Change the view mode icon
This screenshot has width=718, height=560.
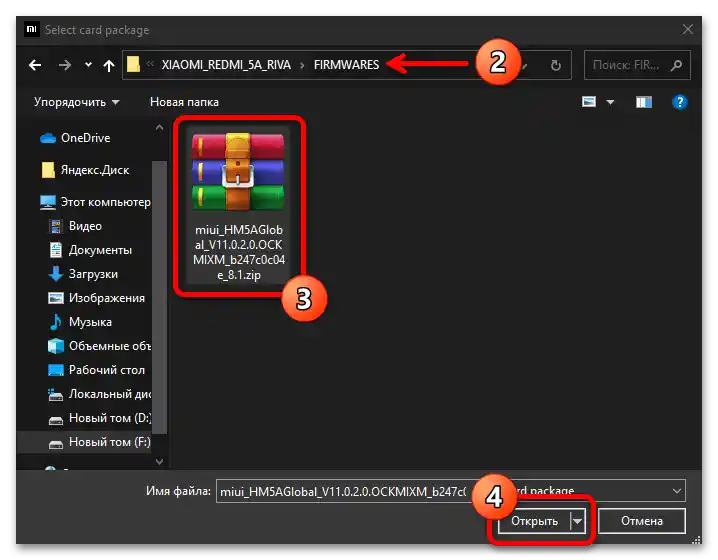coord(589,102)
